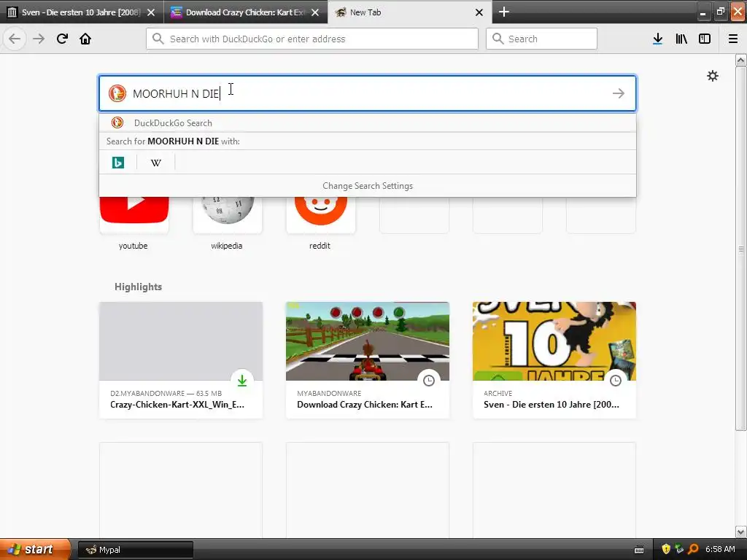
Task: Close the New Tab tab
Action: point(479,12)
